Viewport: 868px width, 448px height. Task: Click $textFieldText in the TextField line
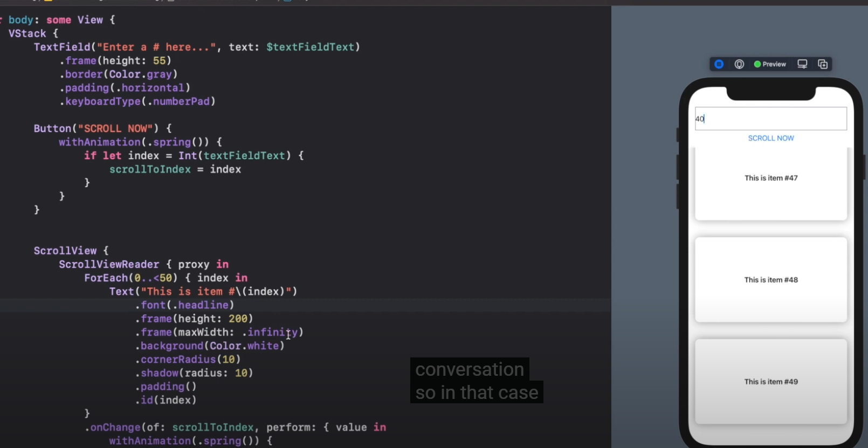tap(310, 47)
